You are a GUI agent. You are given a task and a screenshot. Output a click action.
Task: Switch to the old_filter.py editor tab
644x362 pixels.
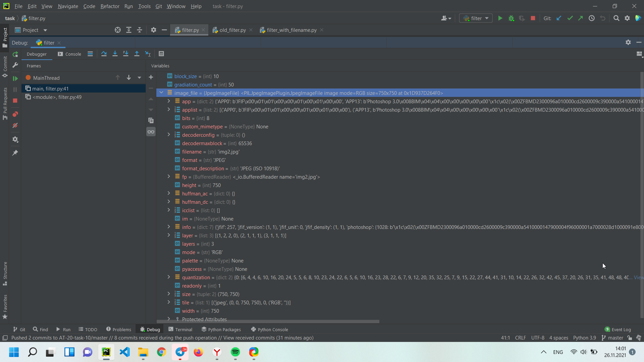pyautogui.click(x=232, y=30)
